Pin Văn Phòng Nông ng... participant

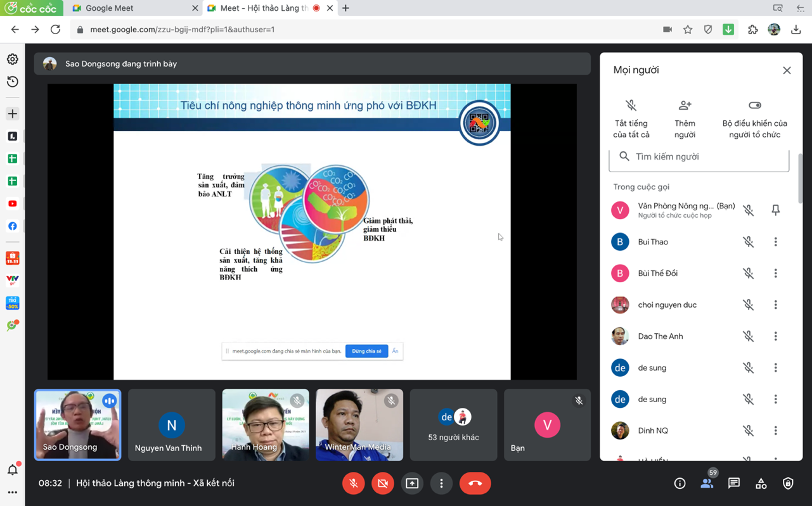pos(775,210)
